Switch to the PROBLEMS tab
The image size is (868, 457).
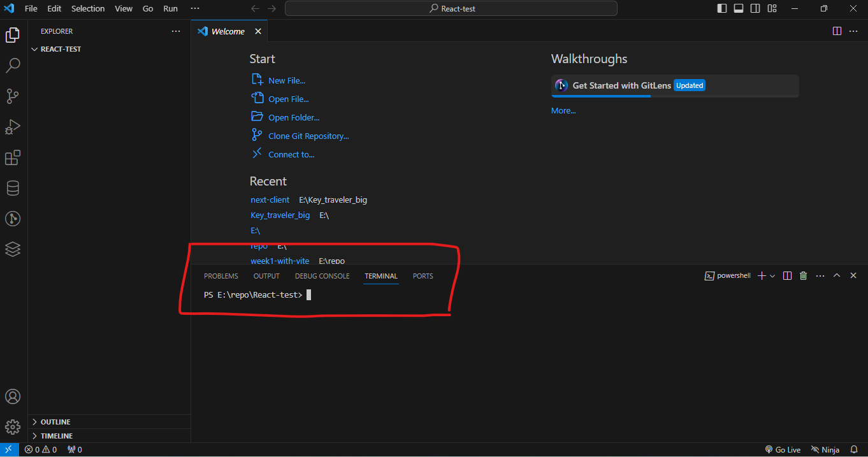pos(221,276)
